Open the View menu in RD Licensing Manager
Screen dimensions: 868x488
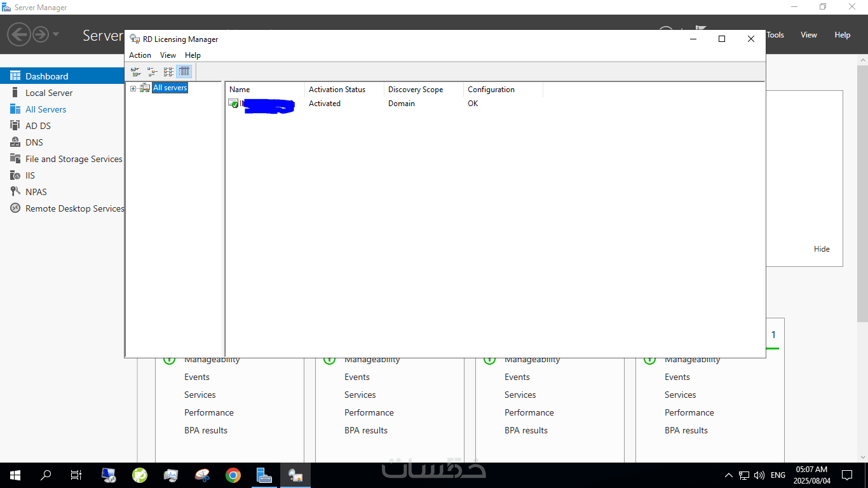(168, 55)
